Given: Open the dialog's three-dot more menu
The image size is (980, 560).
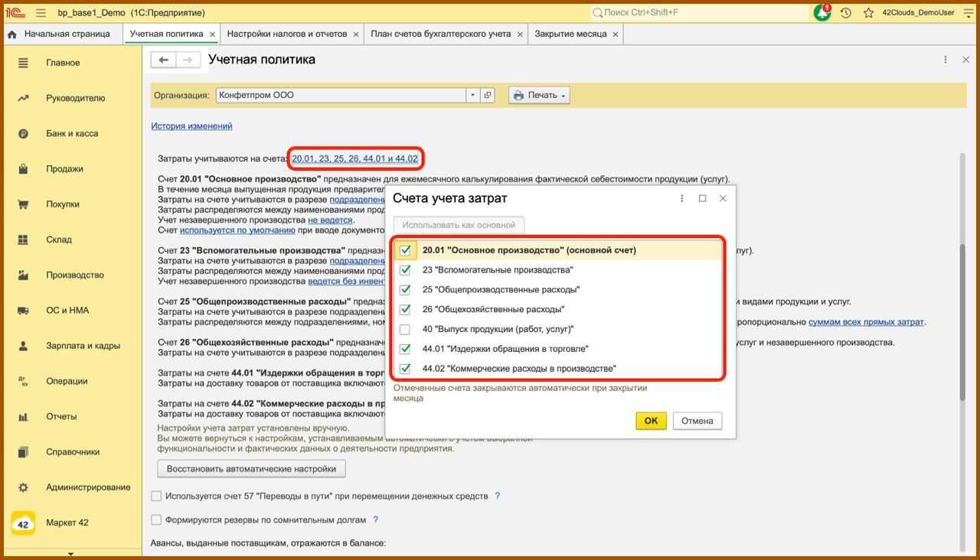Looking at the screenshot, I should (681, 198).
